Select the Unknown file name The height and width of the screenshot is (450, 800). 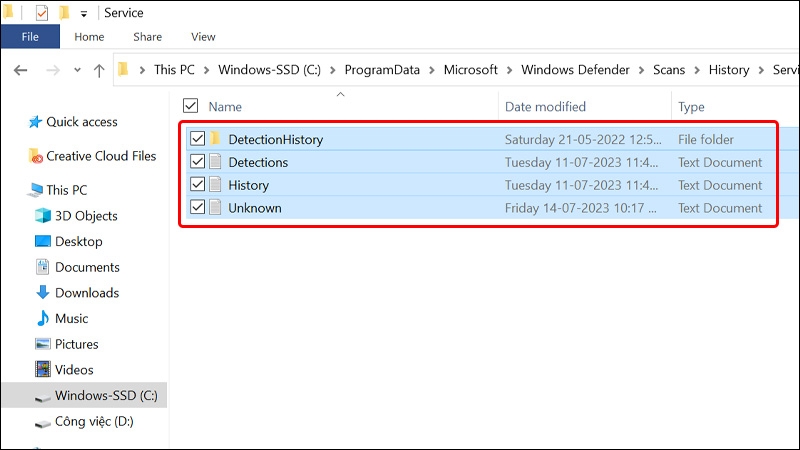tap(255, 208)
